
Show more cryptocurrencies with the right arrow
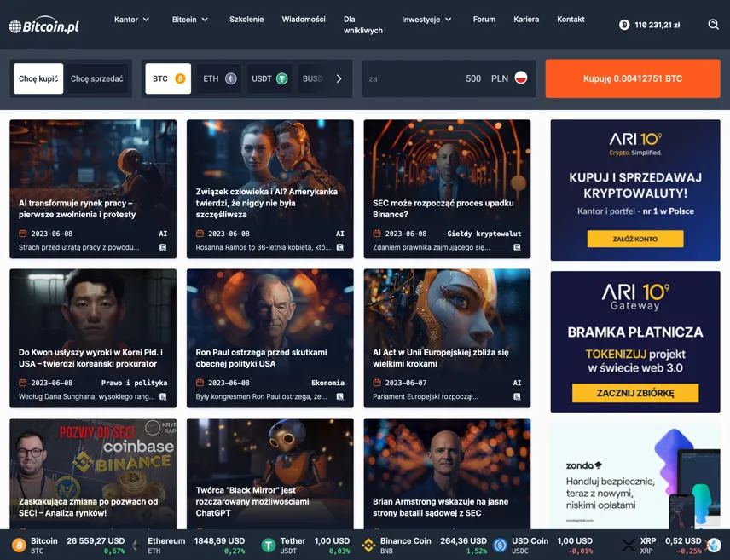pos(339,78)
